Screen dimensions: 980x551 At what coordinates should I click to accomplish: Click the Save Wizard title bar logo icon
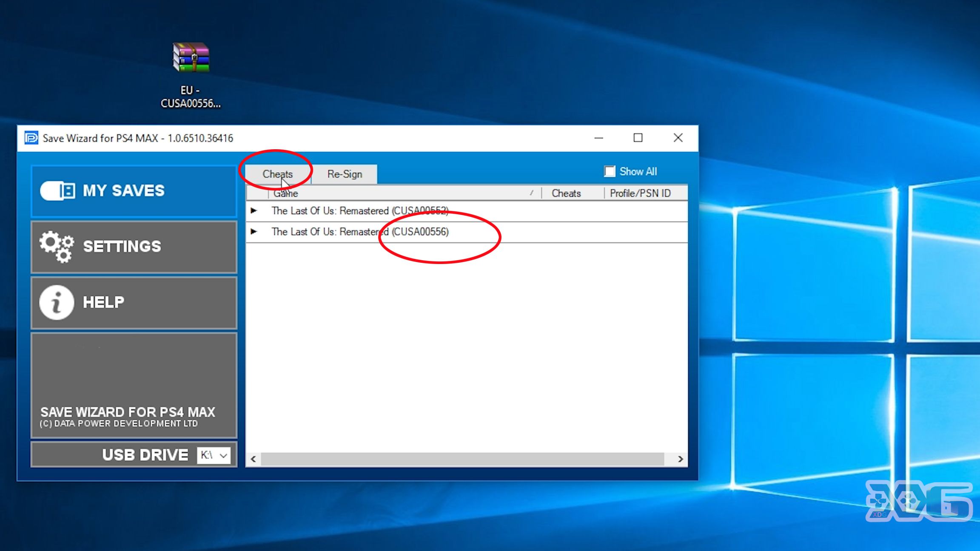click(31, 138)
